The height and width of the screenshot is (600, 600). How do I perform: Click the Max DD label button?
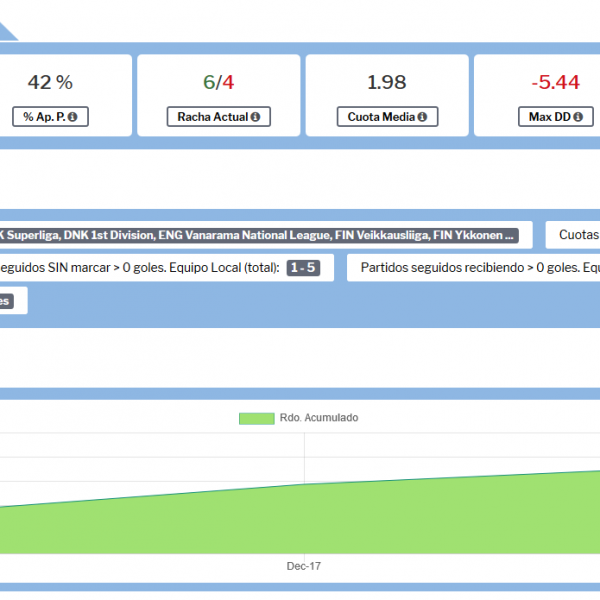tap(556, 117)
